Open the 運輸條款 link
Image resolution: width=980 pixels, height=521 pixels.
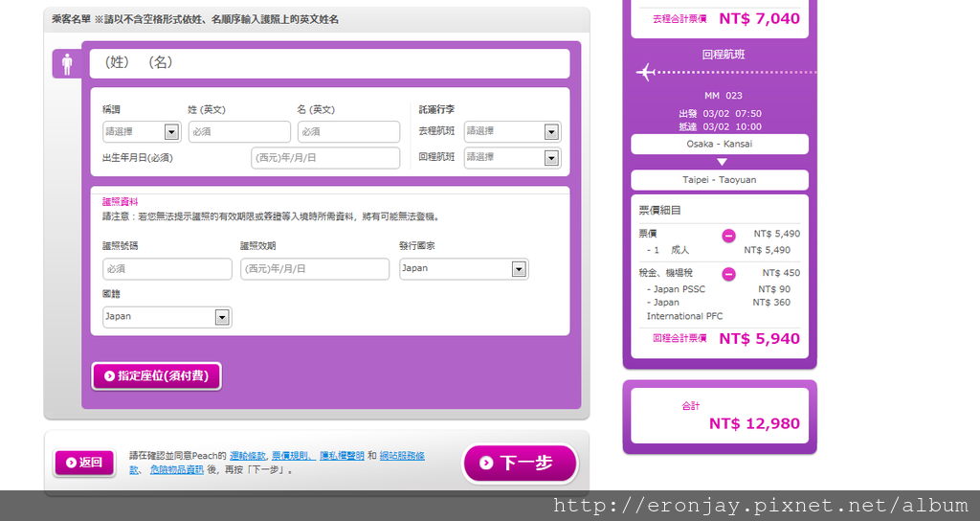click(248, 456)
